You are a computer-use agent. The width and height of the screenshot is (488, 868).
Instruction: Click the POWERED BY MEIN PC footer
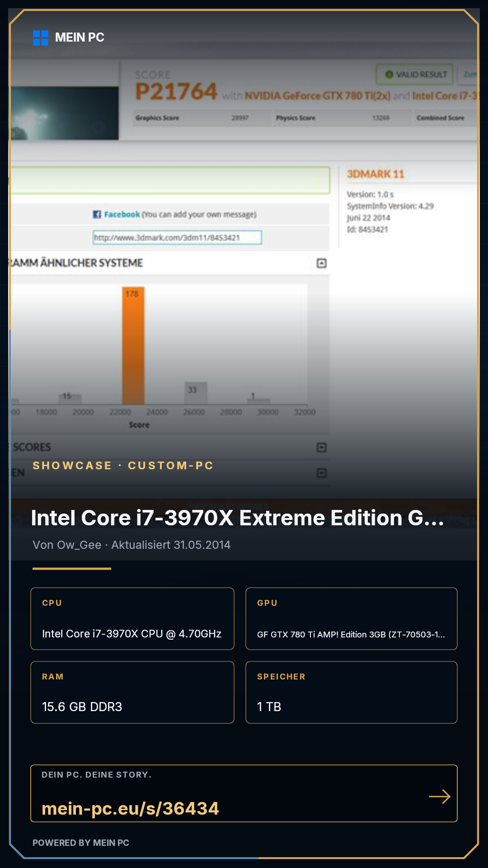81,843
